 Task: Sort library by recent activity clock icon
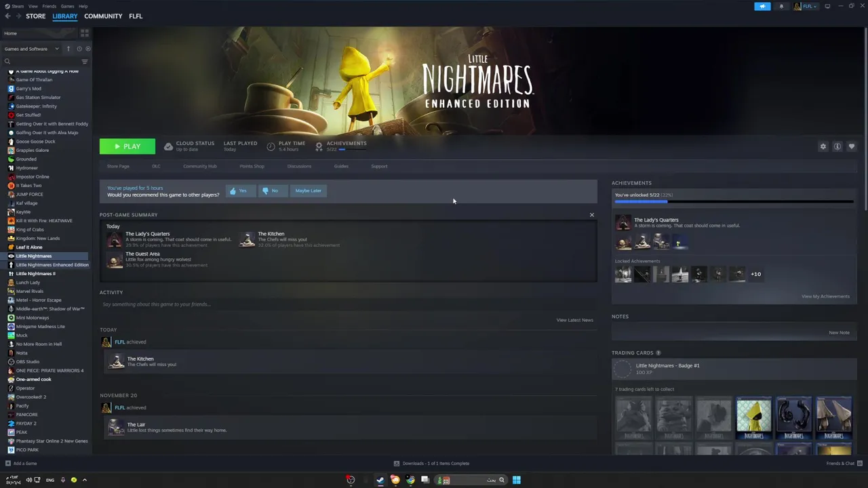point(79,49)
